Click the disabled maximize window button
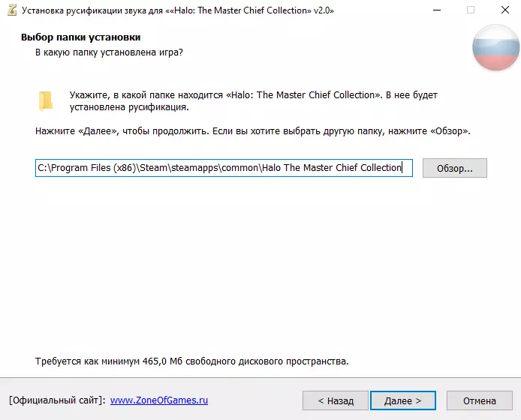 470,10
